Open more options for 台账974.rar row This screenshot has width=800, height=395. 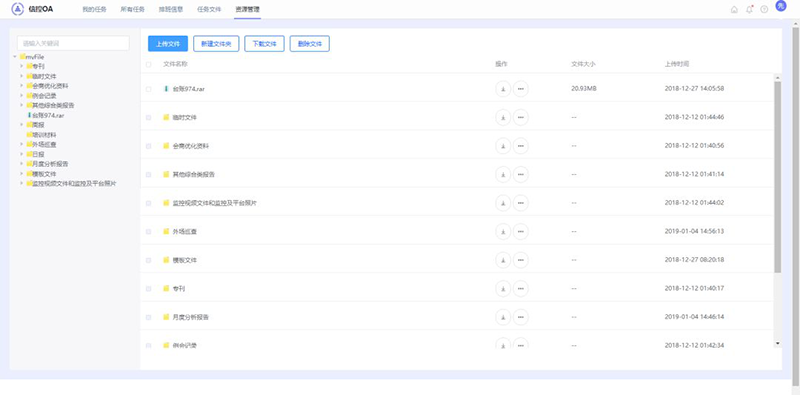[520, 89]
